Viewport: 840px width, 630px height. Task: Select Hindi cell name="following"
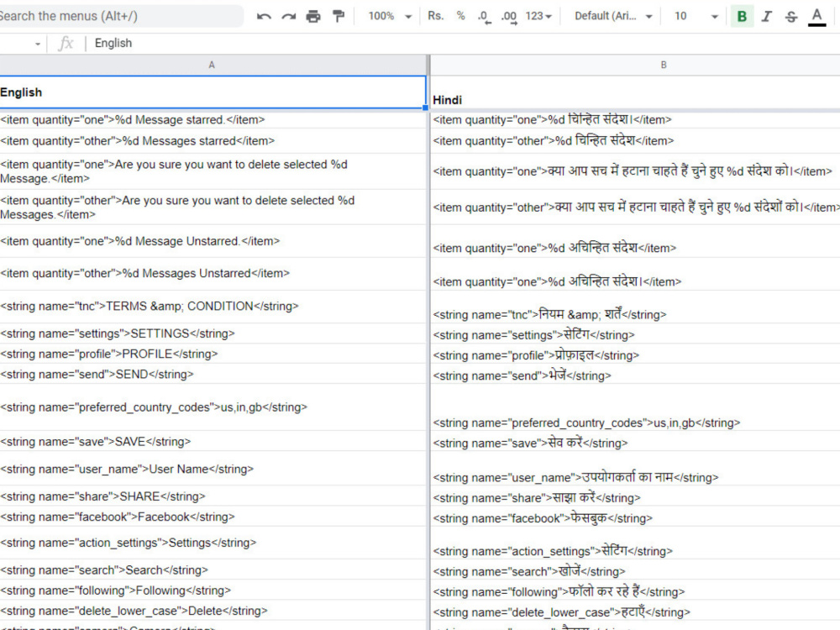tap(635, 591)
